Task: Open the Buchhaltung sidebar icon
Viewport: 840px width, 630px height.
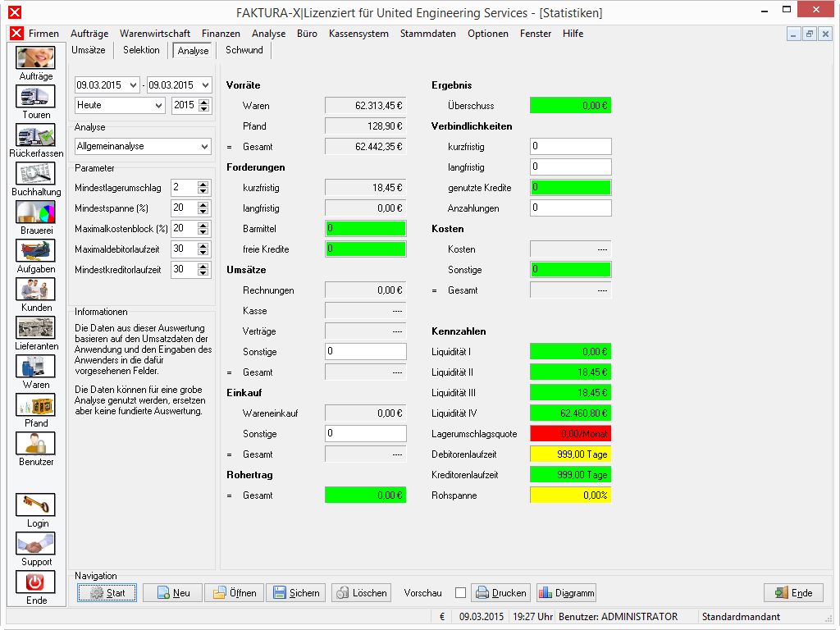Action: pyautogui.click(x=35, y=174)
